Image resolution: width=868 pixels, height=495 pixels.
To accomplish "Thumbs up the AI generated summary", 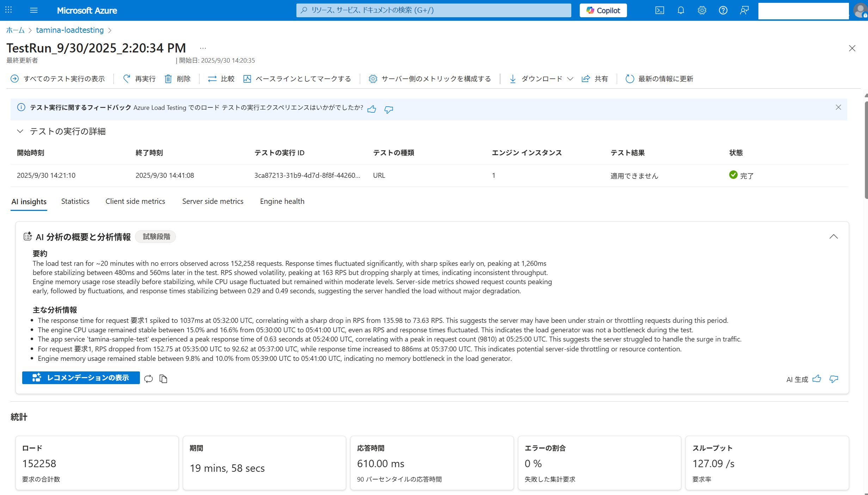I will (817, 379).
